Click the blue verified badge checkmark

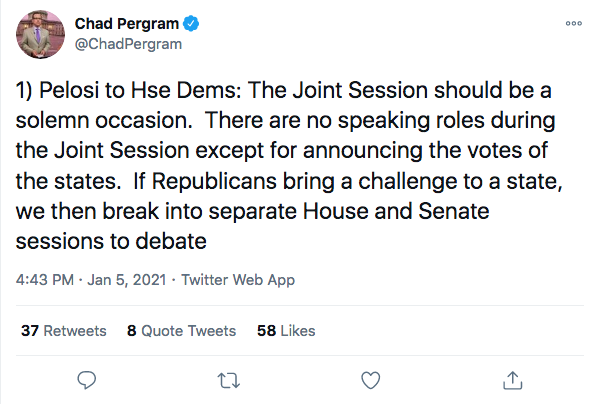[191, 24]
